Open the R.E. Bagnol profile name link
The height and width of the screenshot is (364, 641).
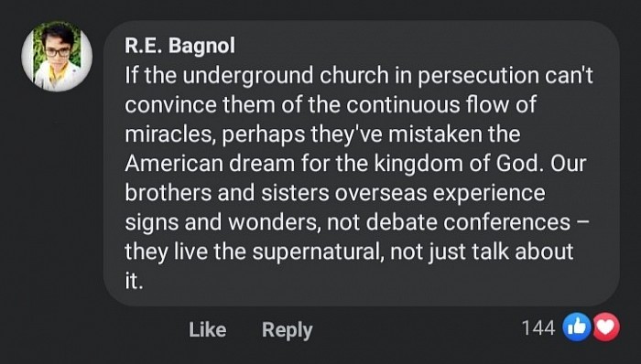coord(179,46)
